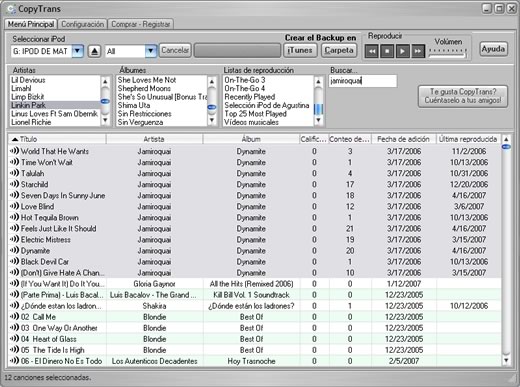Select song Feels Just Like It Should

pyautogui.click(x=254, y=228)
